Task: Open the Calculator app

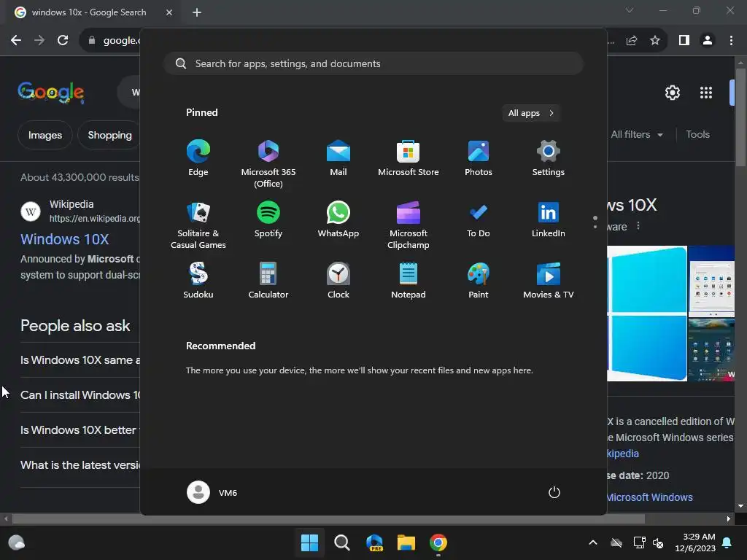Action: tap(268, 281)
